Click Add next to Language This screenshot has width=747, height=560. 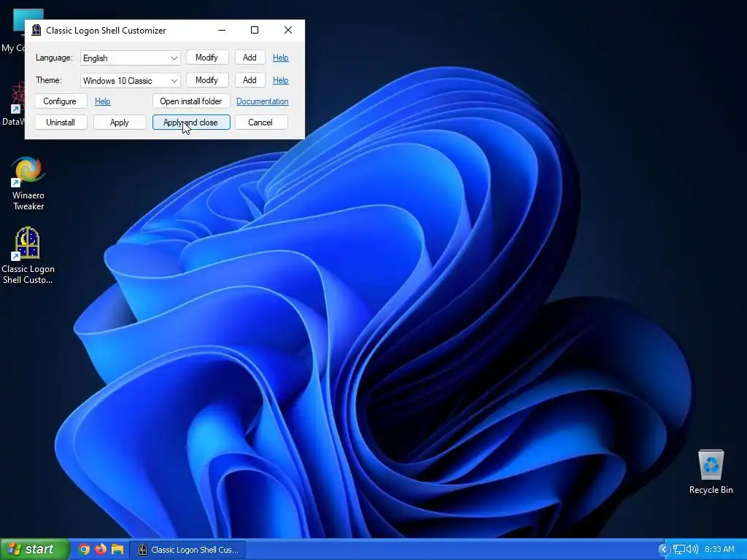click(x=249, y=58)
